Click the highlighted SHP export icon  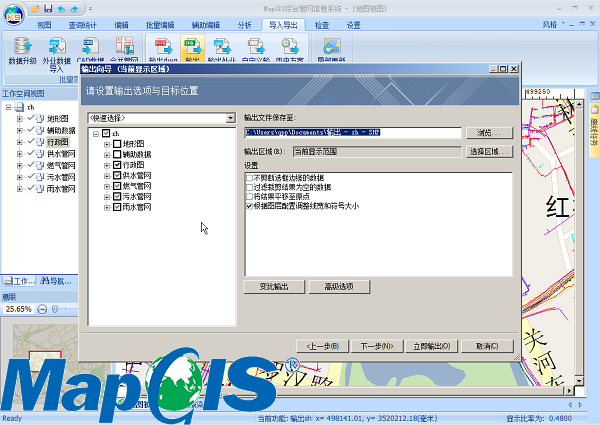pos(192,46)
